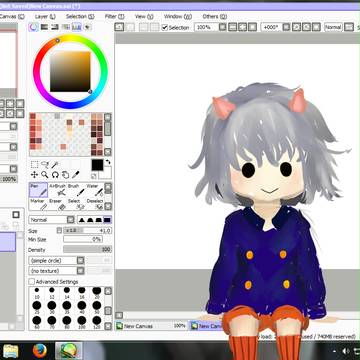Toggle the color wheel panel
This screenshot has height=360, width=360.
(x=33, y=27)
